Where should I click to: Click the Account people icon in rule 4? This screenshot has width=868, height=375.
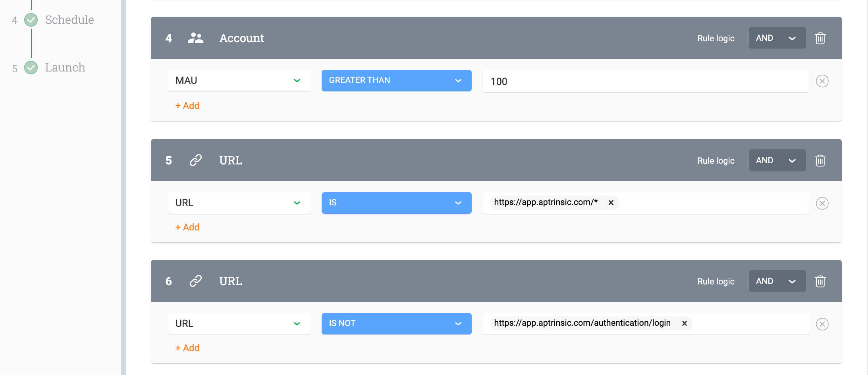(x=196, y=38)
